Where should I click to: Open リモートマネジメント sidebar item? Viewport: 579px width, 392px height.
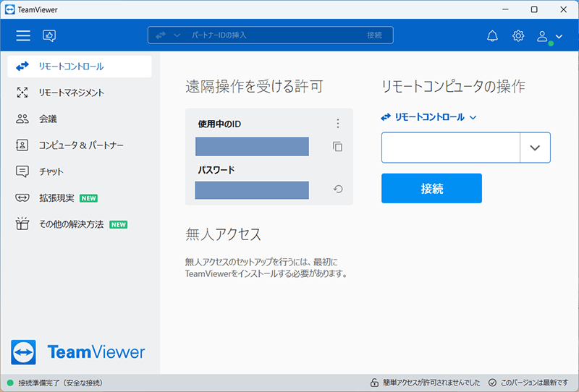tap(80, 93)
